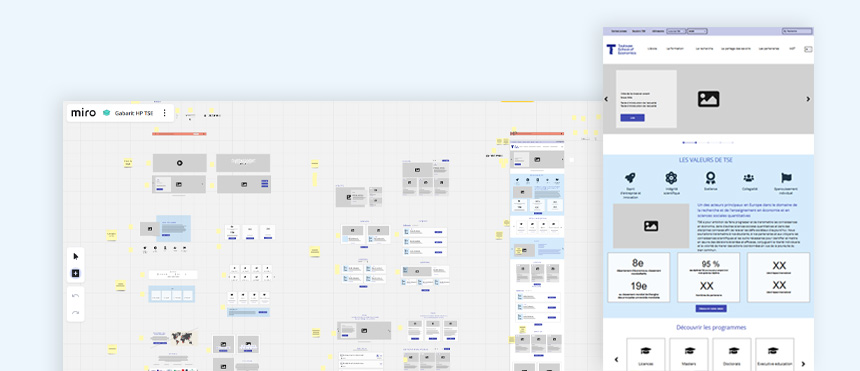Go to next programmes carousel item
Image resolution: width=860 pixels, height=371 pixels.
click(804, 363)
